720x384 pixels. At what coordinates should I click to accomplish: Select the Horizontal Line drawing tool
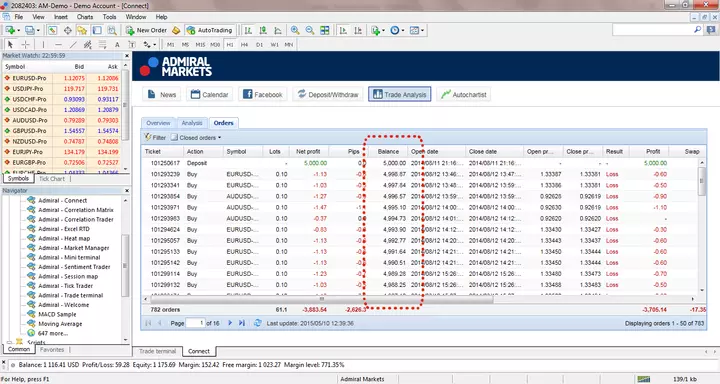58,45
